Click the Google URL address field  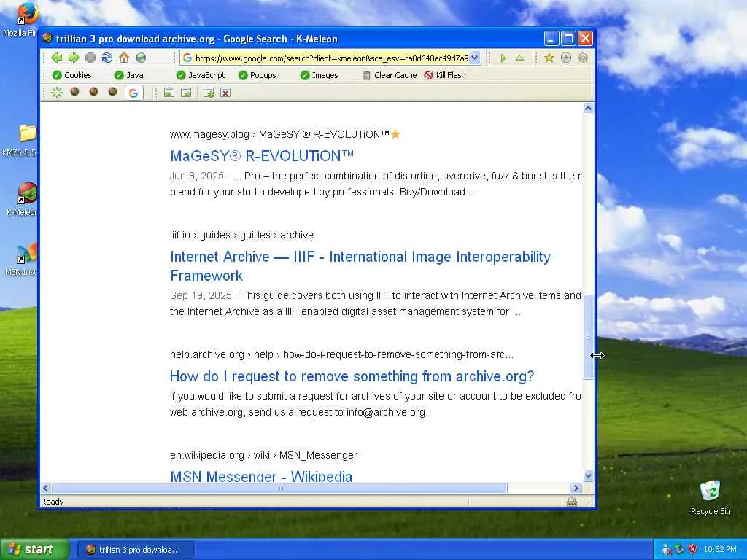[331, 58]
